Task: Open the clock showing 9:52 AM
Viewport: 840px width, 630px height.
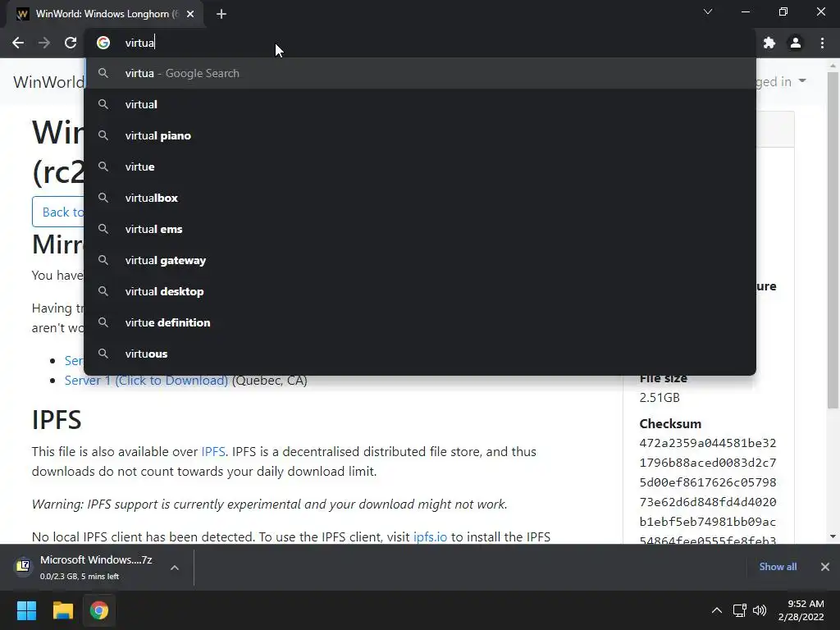Action: pos(801,610)
